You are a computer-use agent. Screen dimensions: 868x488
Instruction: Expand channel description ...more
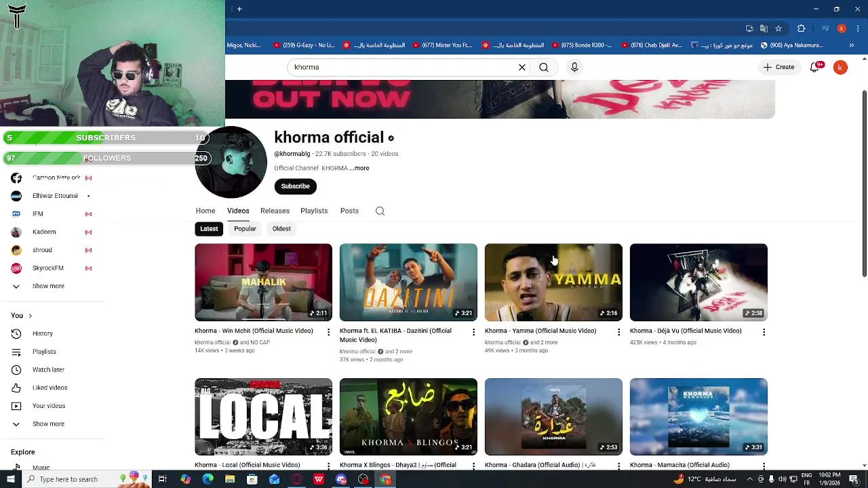(360, 168)
